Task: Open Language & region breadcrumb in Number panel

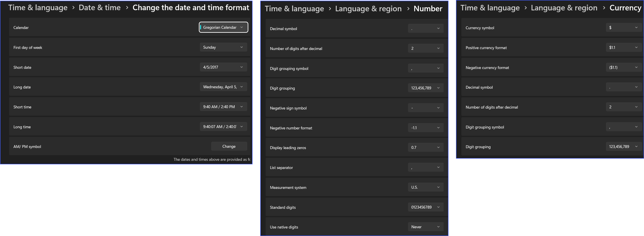Action: pos(368,9)
